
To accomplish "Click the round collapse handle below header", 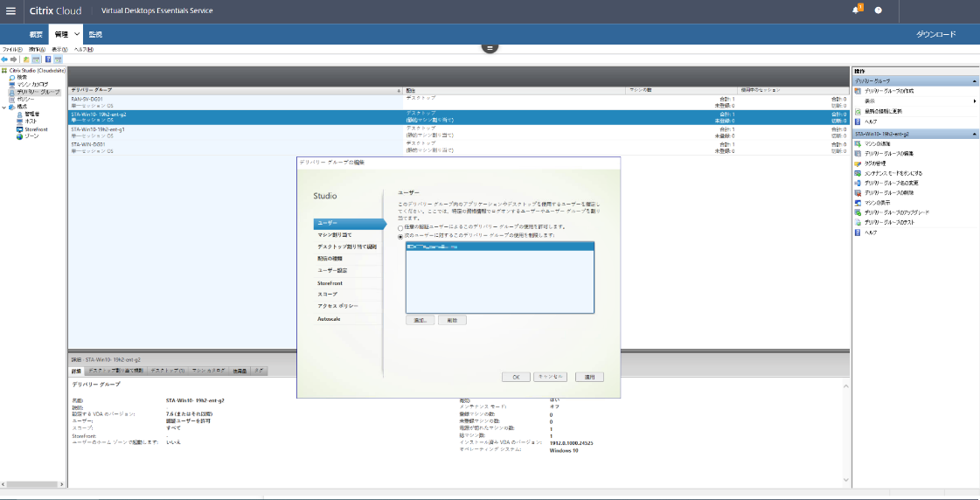I will click(x=490, y=47).
